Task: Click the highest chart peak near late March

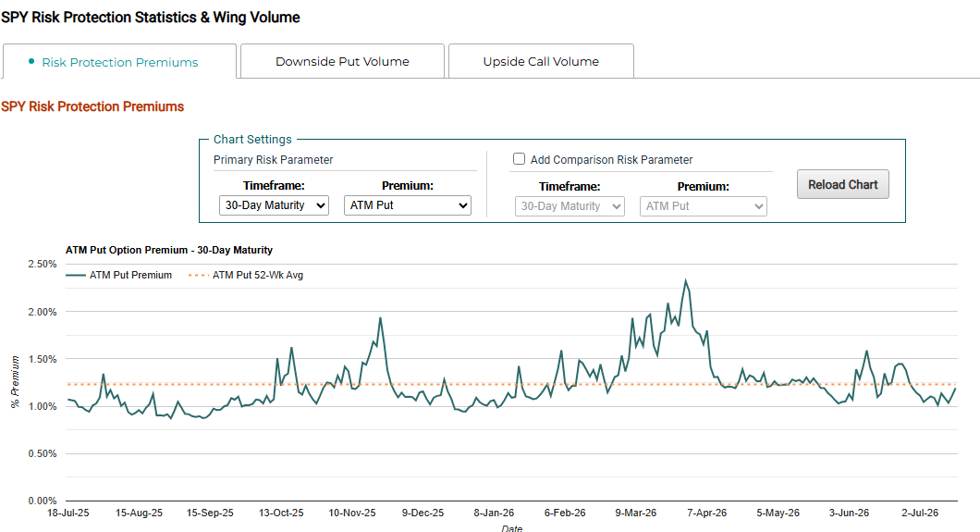Action: (x=686, y=280)
